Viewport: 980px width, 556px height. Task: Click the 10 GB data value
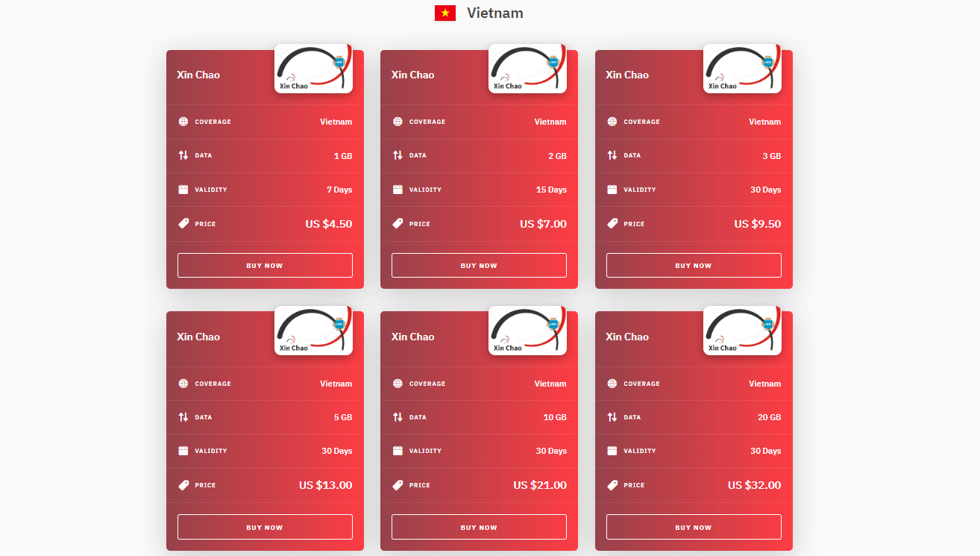coord(555,417)
